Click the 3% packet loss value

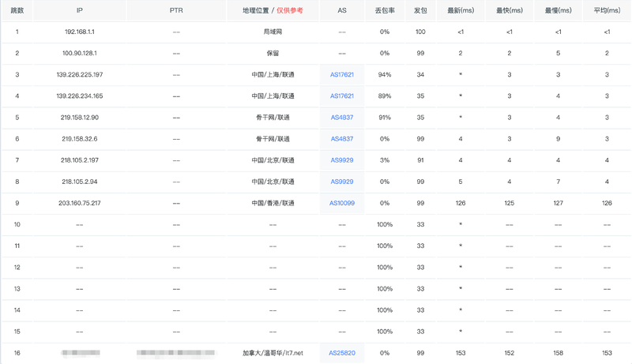385,159
